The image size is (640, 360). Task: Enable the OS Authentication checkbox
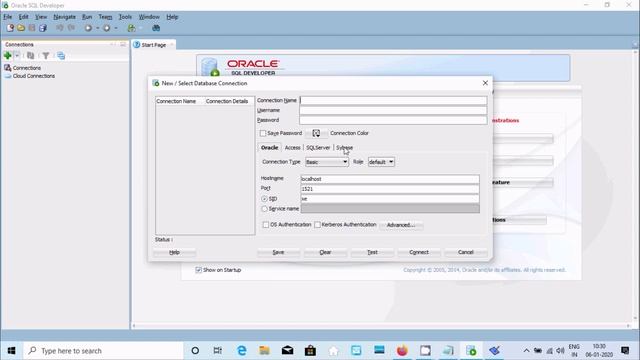point(266,224)
